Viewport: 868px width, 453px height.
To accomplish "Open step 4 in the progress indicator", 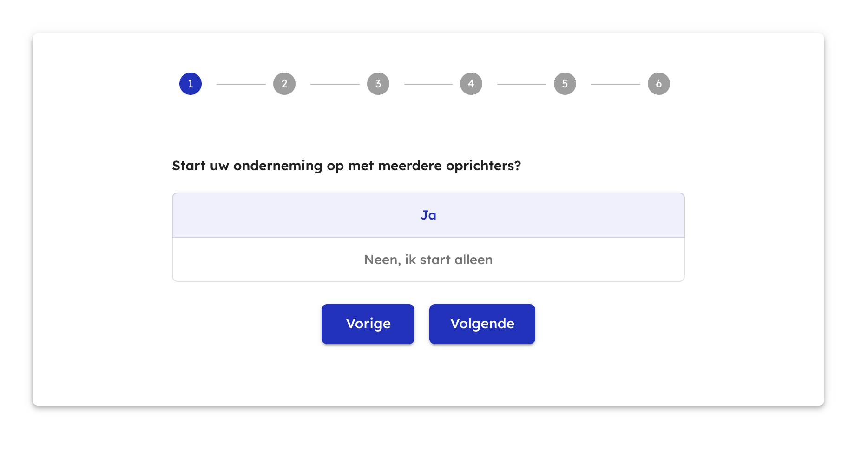I will (471, 84).
